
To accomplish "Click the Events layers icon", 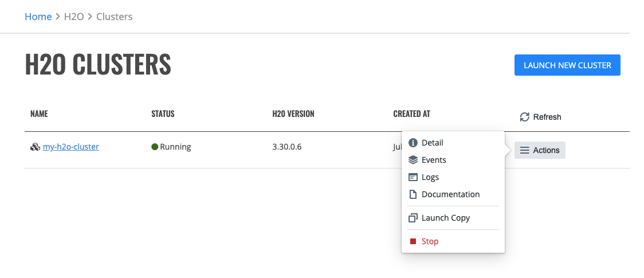I will tap(413, 160).
